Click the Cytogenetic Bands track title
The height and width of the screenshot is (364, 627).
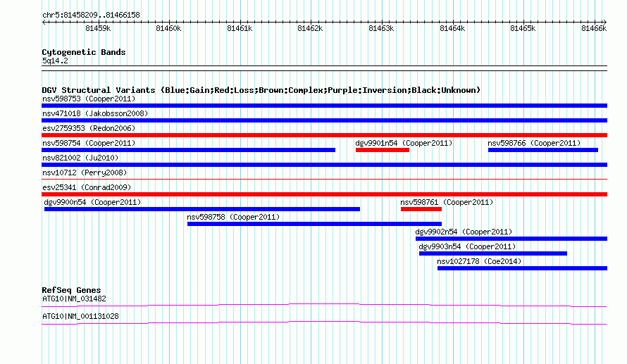[x=84, y=52]
